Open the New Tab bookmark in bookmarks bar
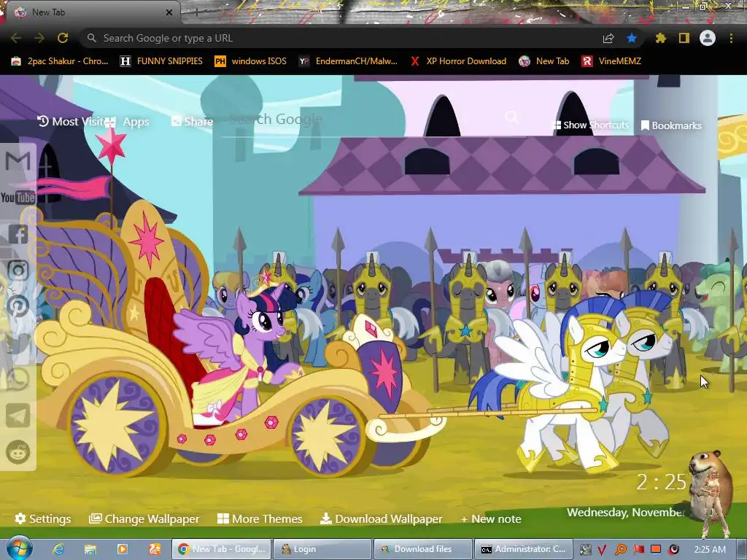The width and height of the screenshot is (747, 560). click(544, 61)
